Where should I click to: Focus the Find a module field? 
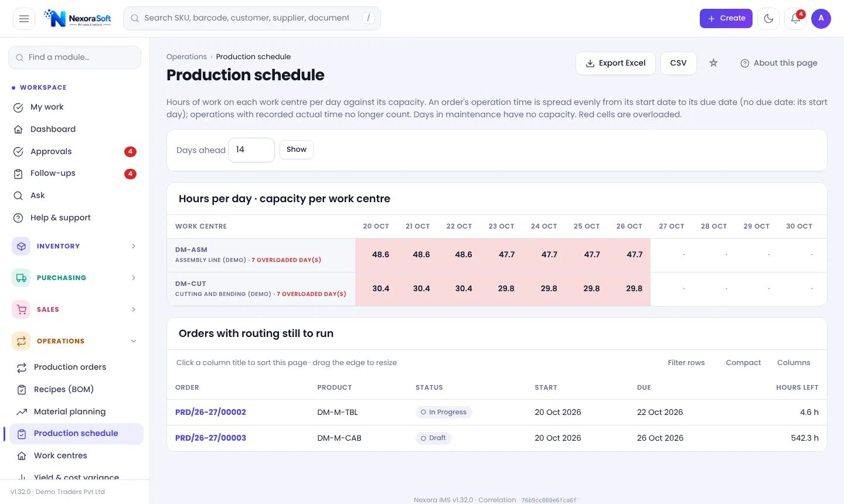click(x=74, y=57)
